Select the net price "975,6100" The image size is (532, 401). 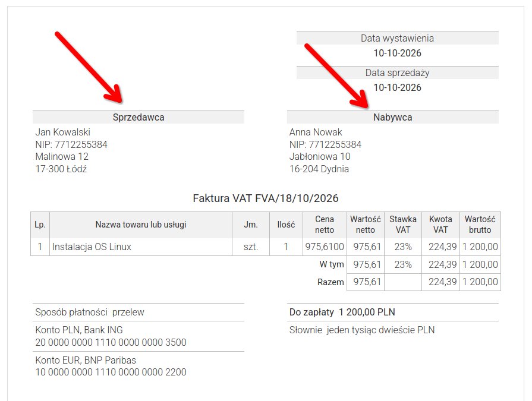pyautogui.click(x=325, y=247)
